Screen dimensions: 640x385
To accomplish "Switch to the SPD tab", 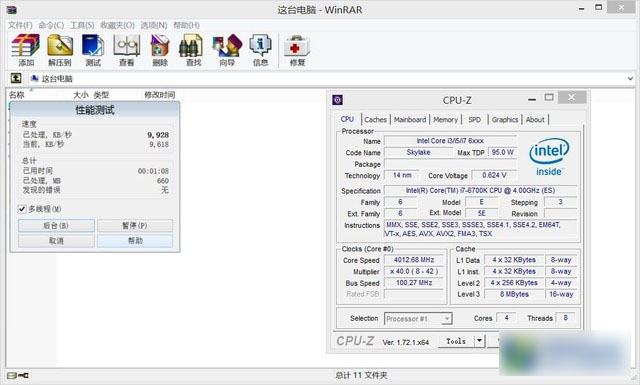I will [x=474, y=120].
